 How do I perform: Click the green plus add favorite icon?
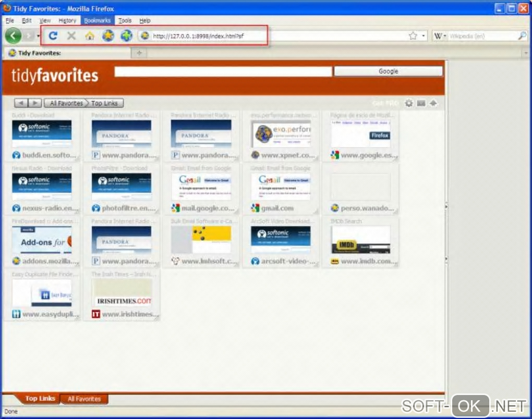click(x=126, y=35)
